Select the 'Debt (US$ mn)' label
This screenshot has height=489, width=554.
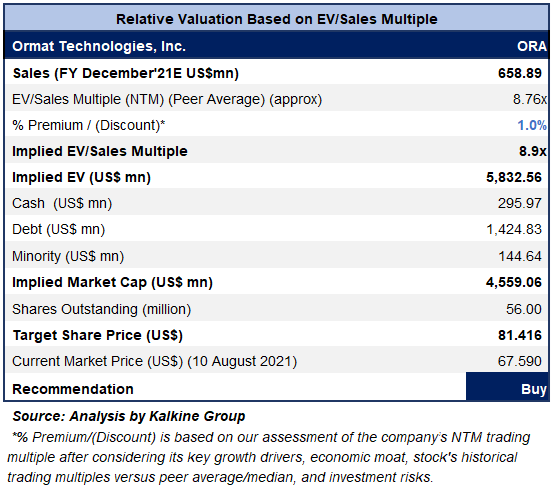[x=59, y=230]
